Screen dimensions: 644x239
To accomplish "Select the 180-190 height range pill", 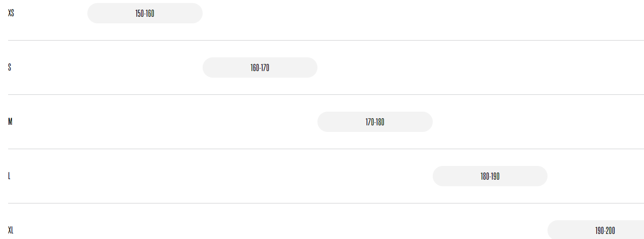I will (490, 176).
